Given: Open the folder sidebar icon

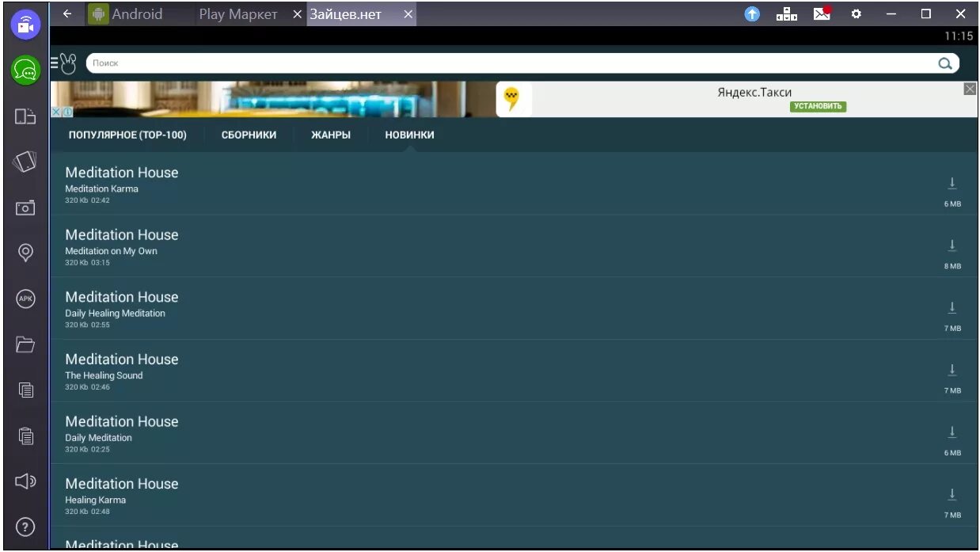Looking at the screenshot, I should click(x=25, y=344).
